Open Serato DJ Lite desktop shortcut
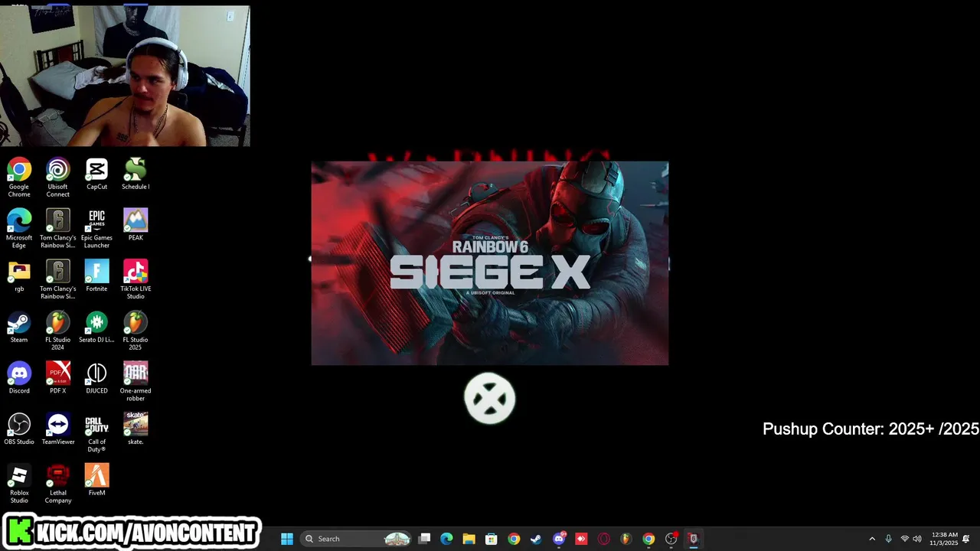 tap(96, 328)
